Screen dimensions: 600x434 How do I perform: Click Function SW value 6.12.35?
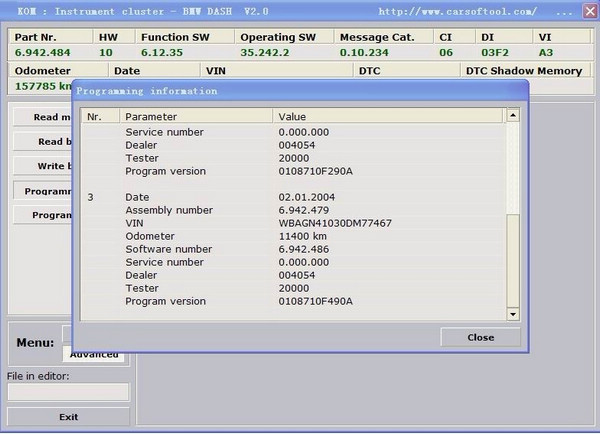click(x=162, y=52)
